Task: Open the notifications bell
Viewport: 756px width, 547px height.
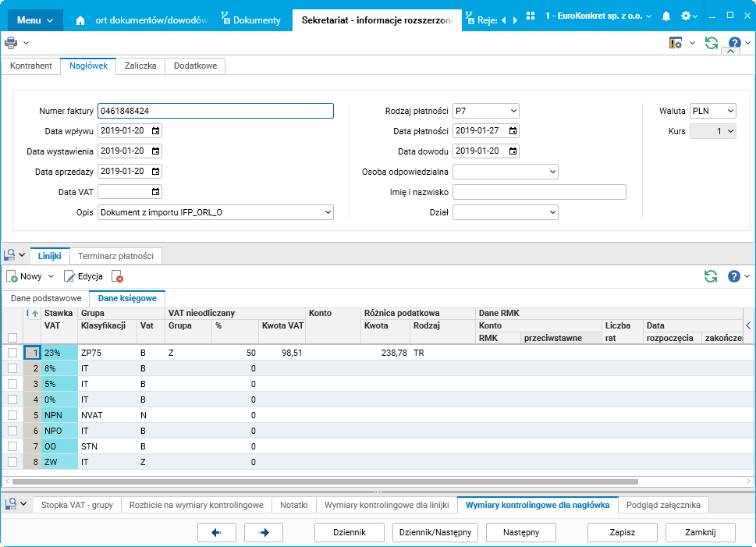Action: (665, 16)
